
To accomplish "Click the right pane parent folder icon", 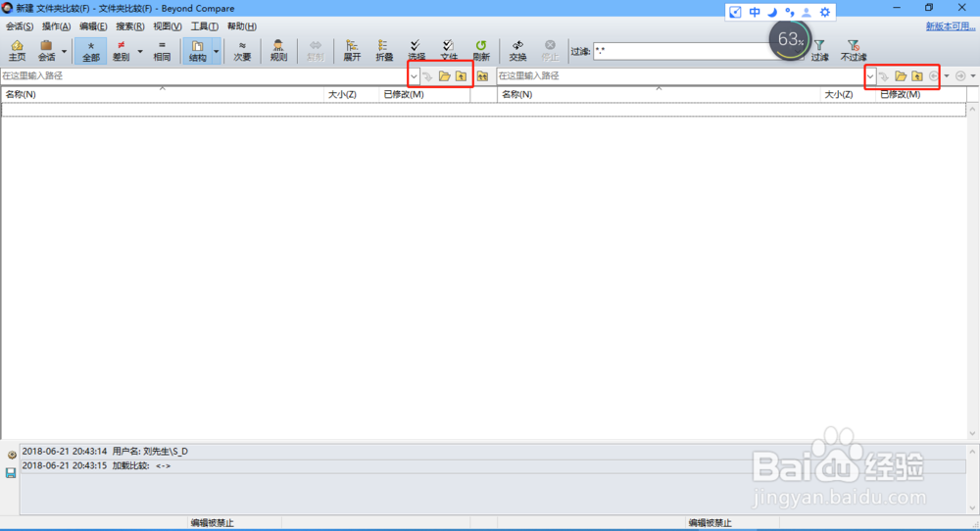I will pyautogui.click(x=917, y=76).
